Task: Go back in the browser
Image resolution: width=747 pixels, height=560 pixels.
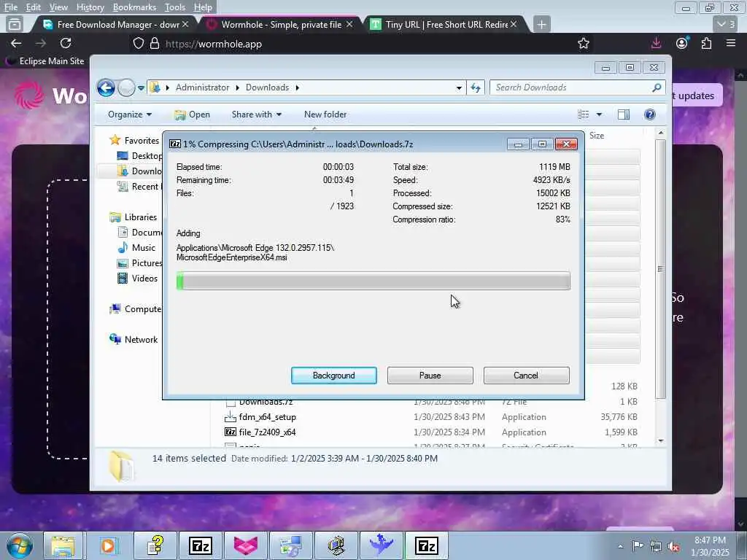Action: tap(16, 43)
